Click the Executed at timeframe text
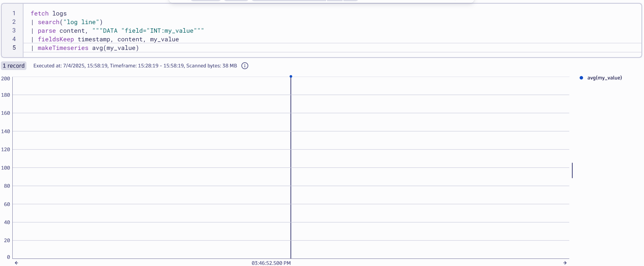Viewport: 644px width, 266px height. [135, 66]
